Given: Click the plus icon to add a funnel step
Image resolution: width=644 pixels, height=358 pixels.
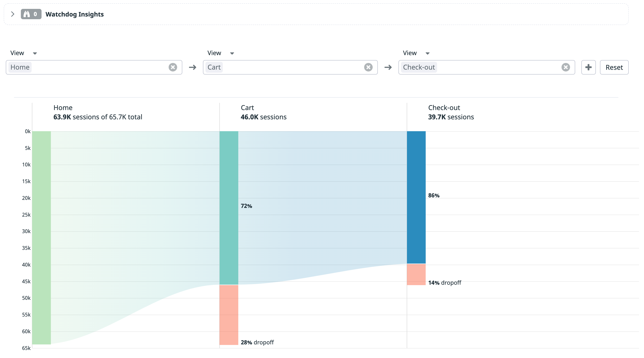Looking at the screenshot, I should pos(588,67).
